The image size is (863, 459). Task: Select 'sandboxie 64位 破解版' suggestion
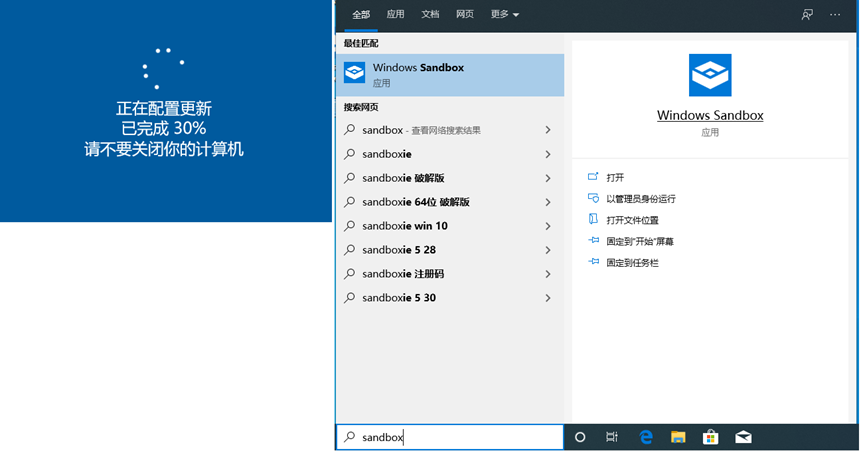click(416, 202)
